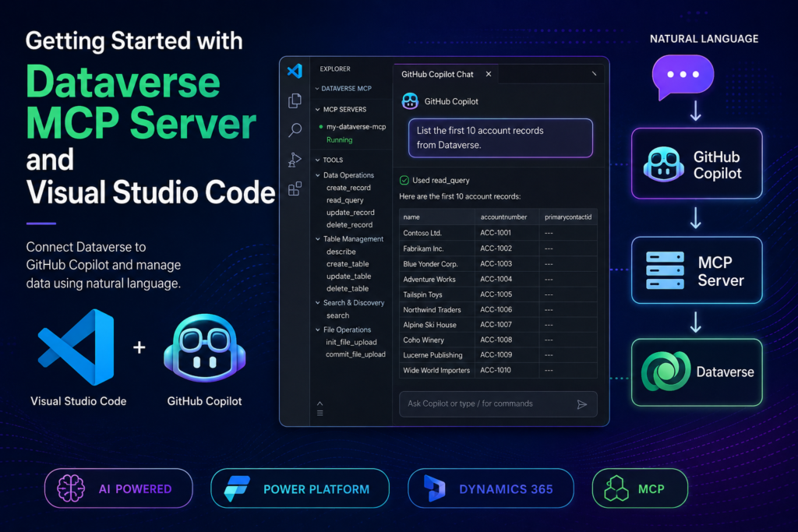798x532 pixels.
Task: Select the update_record tool
Action: pyautogui.click(x=350, y=213)
